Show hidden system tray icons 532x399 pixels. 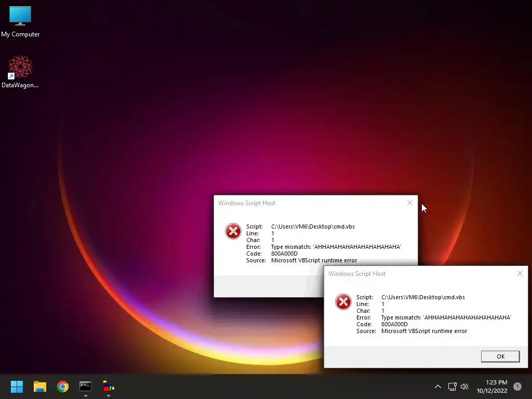pyautogui.click(x=438, y=387)
